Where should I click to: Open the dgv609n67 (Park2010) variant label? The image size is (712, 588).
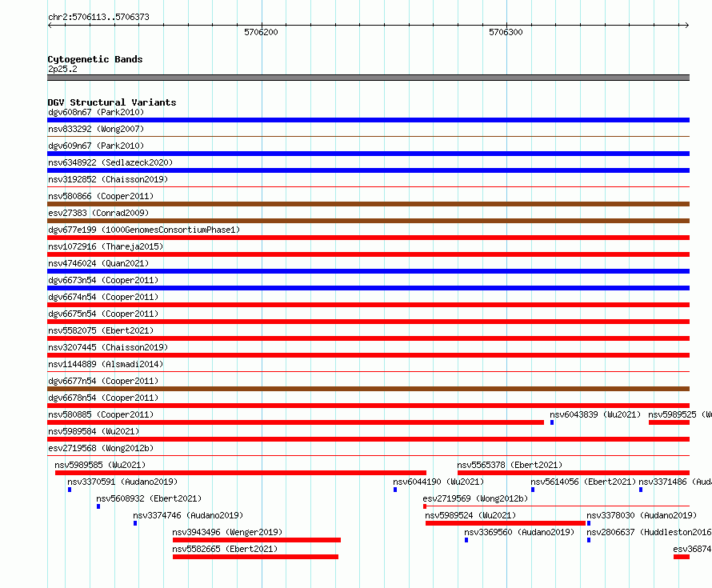coord(96,146)
